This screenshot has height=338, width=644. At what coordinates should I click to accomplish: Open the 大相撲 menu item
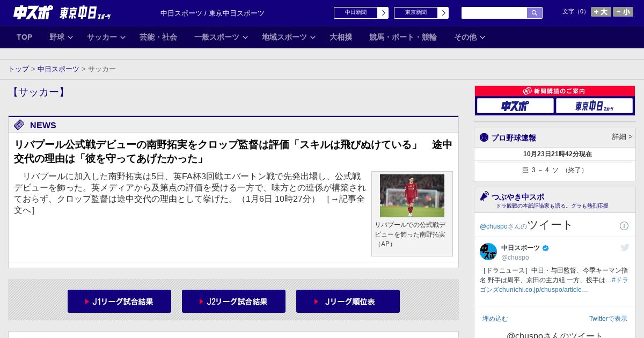[341, 37]
